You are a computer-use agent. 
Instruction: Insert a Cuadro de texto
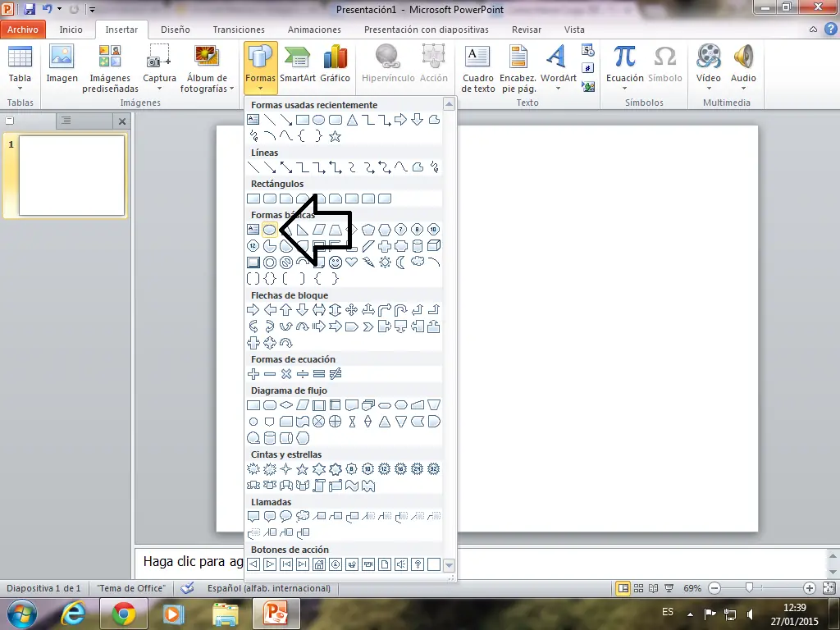(478, 69)
